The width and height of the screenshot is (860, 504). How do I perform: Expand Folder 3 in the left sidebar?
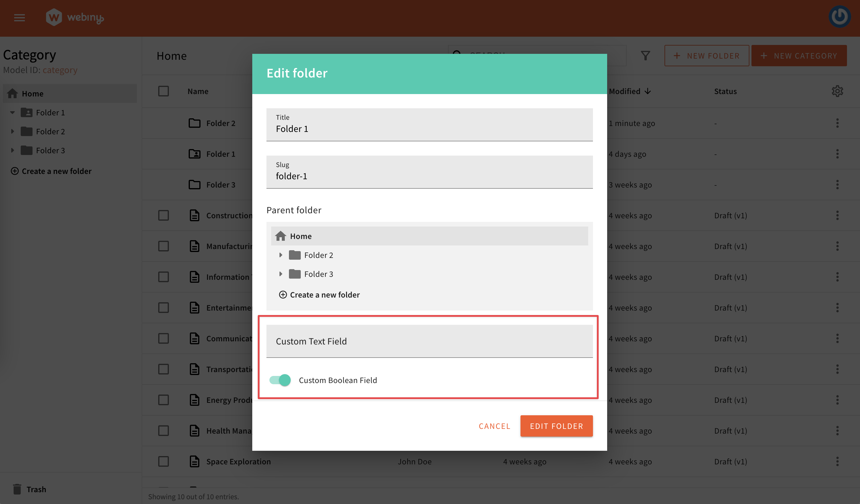coord(13,150)
